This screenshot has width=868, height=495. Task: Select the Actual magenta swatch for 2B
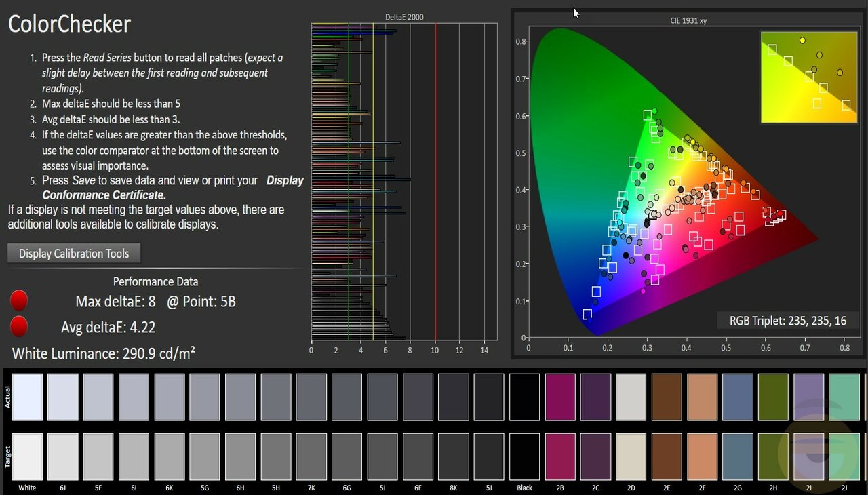coord(560,397)
